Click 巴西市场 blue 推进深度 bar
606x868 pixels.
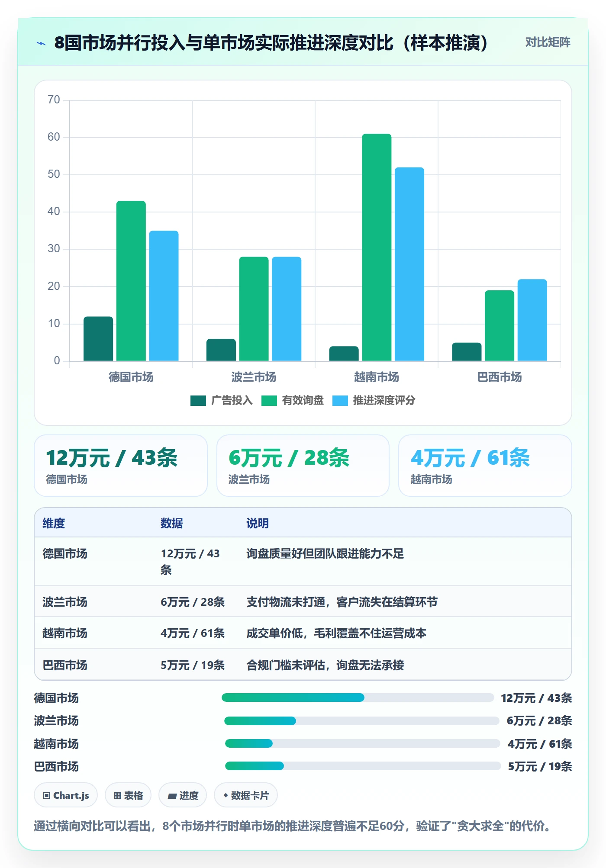point(532,320)
